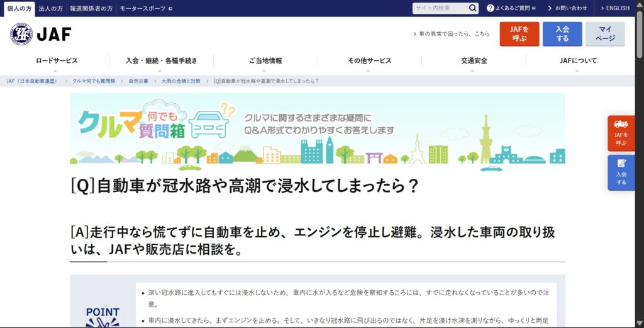Expand その他サービス menu
This screenshot has height=328, width=644.
click(x=370, y=61)
